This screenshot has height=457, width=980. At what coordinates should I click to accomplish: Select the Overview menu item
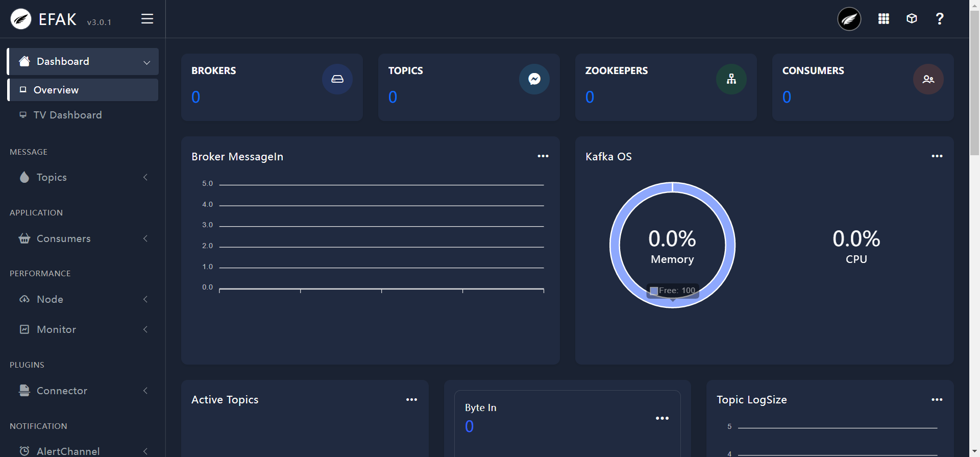tap(83, 90)
